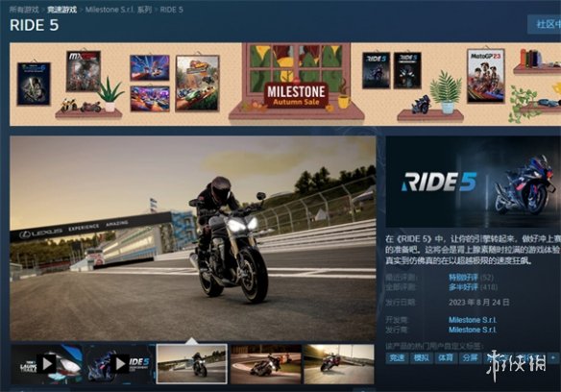The image size is (561, 392).
Task: Click the first RIDE 5 poster in banner
Action: click(x=376, y=70)
